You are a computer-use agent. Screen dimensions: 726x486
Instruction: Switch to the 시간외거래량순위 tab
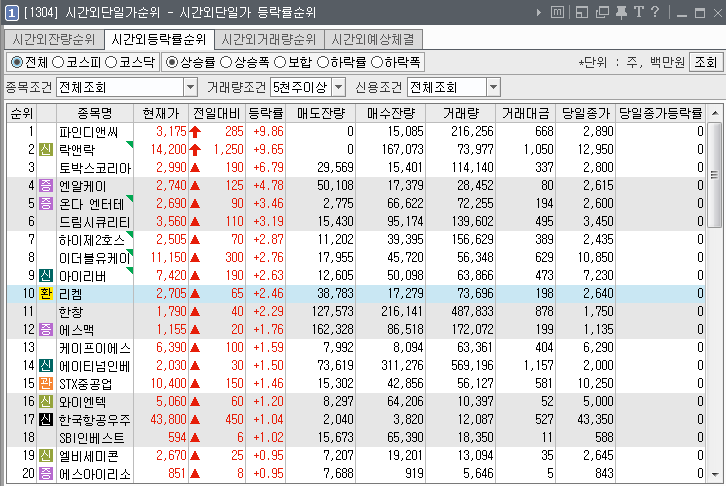tap(269, 39)
